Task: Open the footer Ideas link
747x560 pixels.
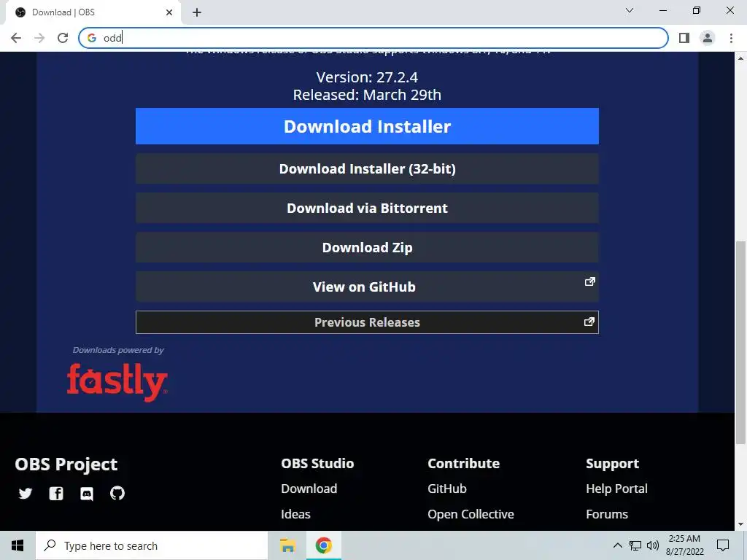Action: point(295,514)
